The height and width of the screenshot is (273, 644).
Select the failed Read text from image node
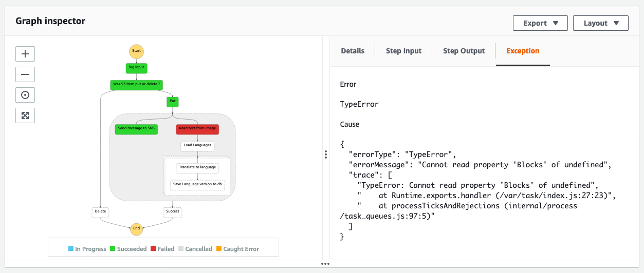[x=197, y=129]
